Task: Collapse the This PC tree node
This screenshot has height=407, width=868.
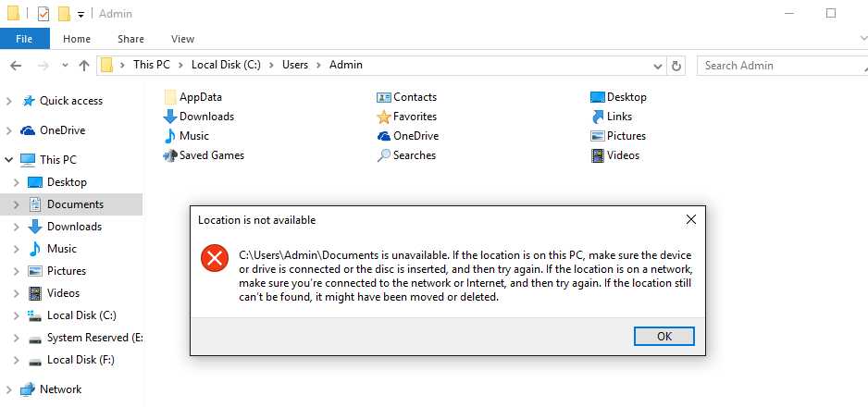Action: [9, 160]
